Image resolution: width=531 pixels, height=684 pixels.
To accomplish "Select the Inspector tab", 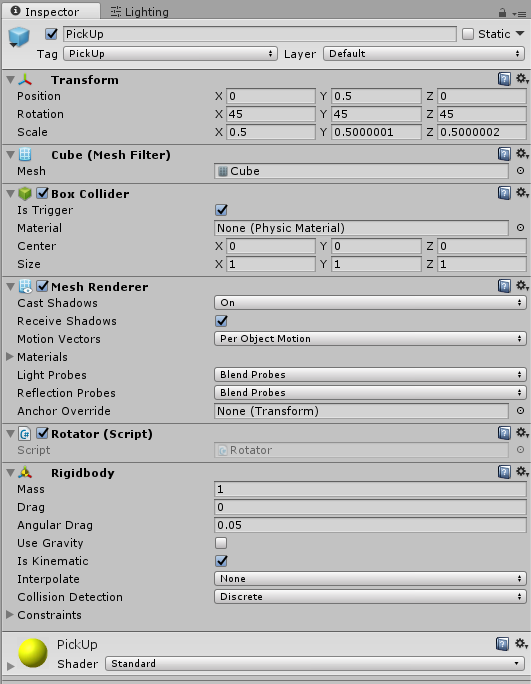I will point(45,12).
